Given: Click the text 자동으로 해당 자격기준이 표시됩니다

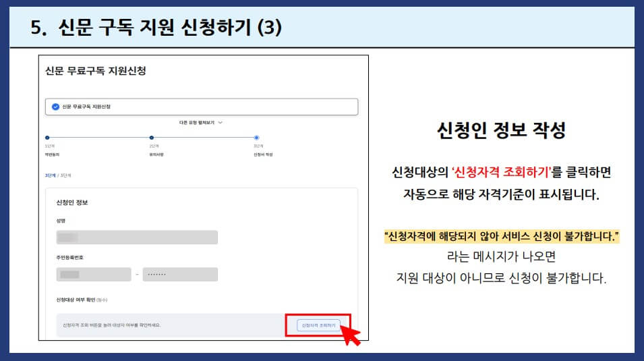Looking at the screenshot, I should [x=501, y=194].
